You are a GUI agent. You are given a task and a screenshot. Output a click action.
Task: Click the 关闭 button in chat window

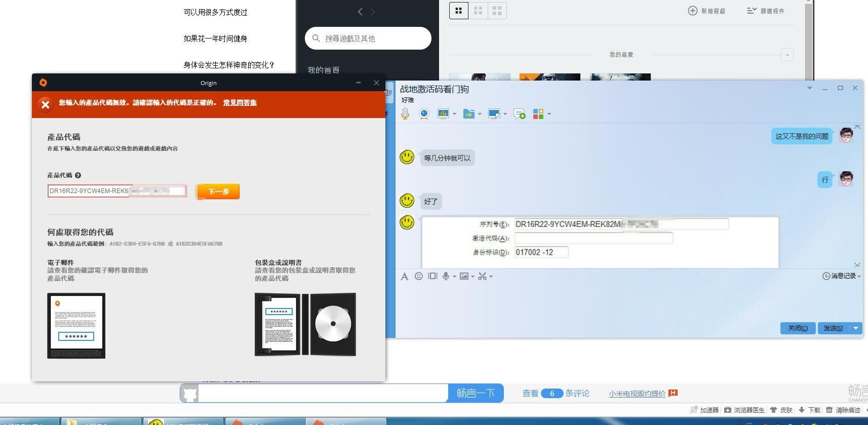tap(798, 328)
